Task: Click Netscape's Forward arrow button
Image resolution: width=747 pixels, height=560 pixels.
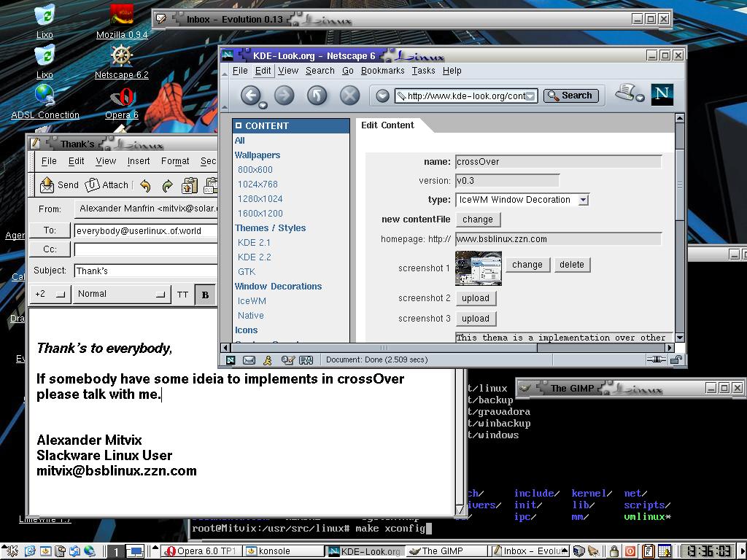Action: tap(284, 96)
